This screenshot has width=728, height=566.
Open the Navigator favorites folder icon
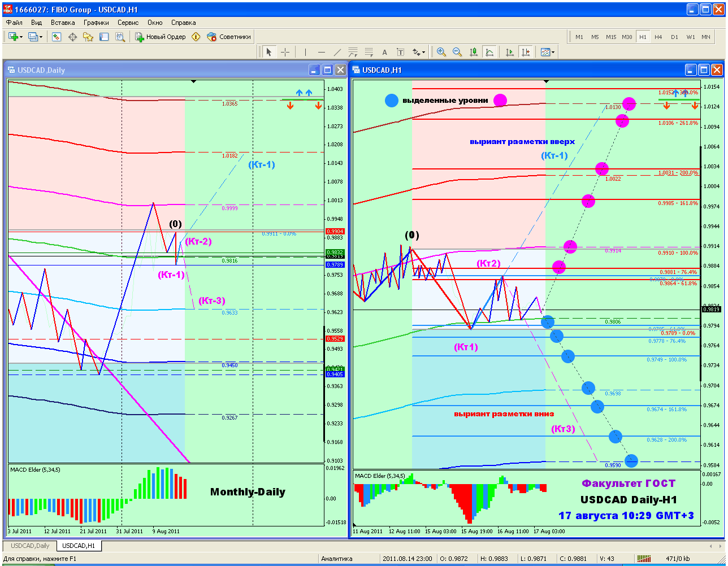(88, 37)
